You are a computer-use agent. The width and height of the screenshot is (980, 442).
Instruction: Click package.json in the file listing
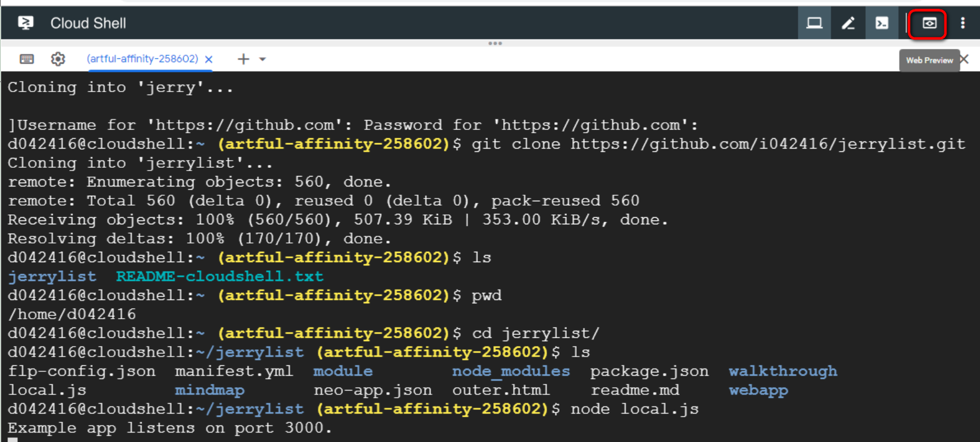(649, 371)
